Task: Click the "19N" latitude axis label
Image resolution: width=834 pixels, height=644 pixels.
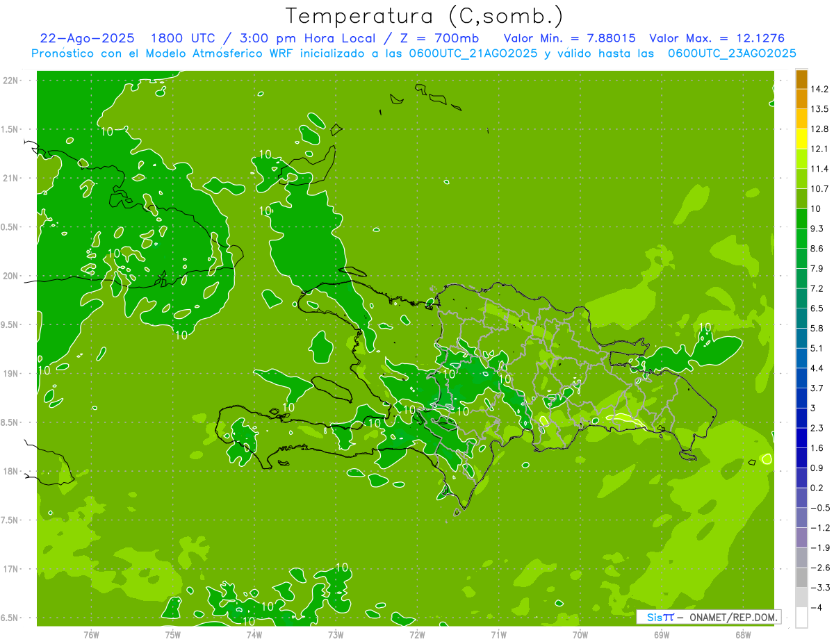Action: point(10,374)
